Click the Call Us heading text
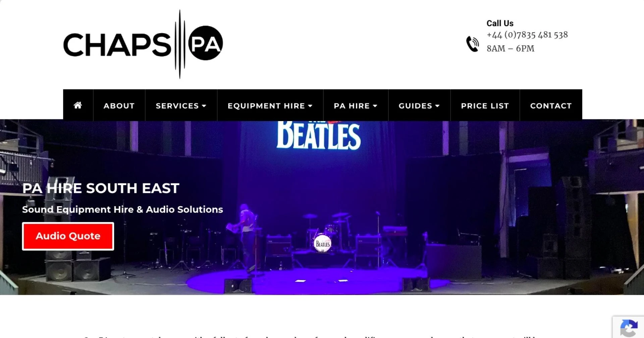This screenshot has width=644, height=338. [500, 23]
